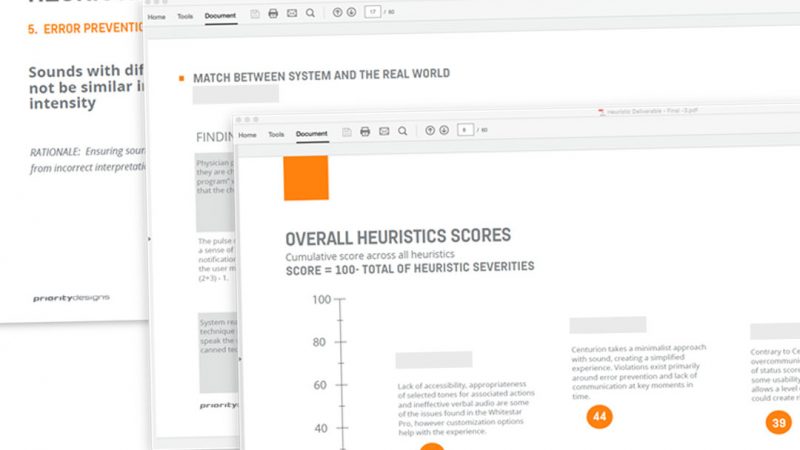This screenshot has width=800, height=450.
Task: Click the page number field showing 17
Action: pyautogui.click(x=372, y=12)
